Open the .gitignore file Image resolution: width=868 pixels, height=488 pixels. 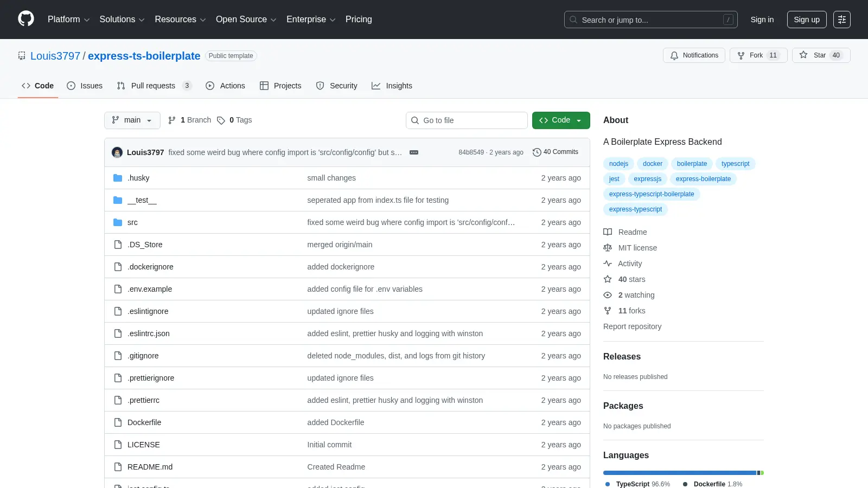pos(143,356)
